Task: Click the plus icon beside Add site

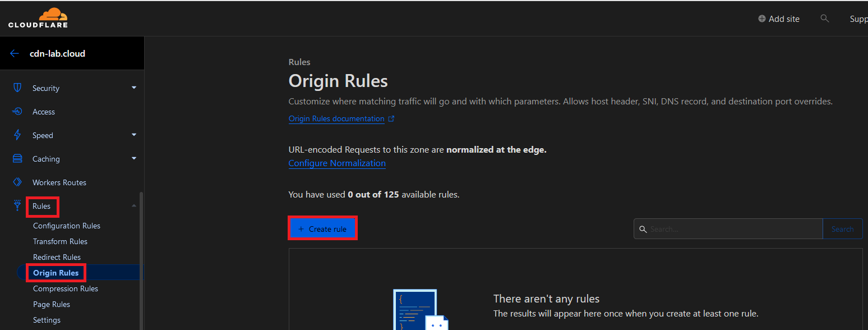Action: tap(761, 19)
